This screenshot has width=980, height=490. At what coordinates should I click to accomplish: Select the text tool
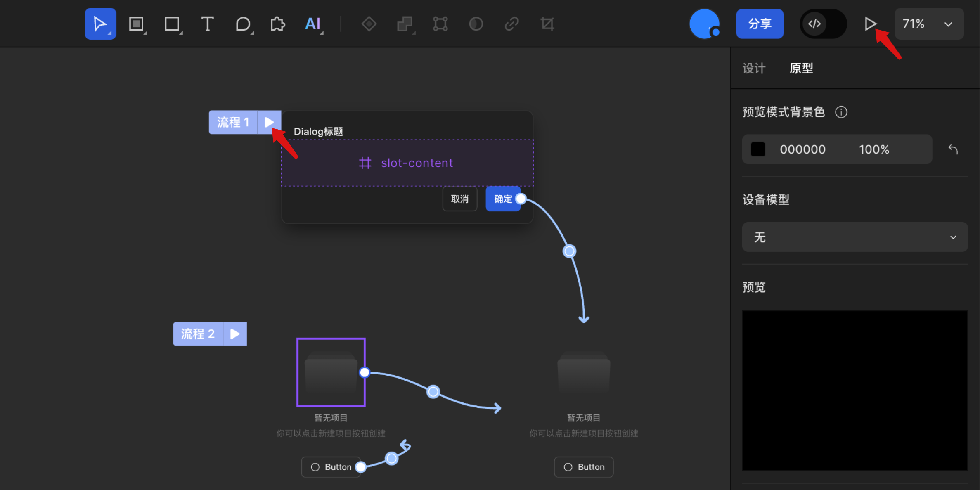coord(207,24)
